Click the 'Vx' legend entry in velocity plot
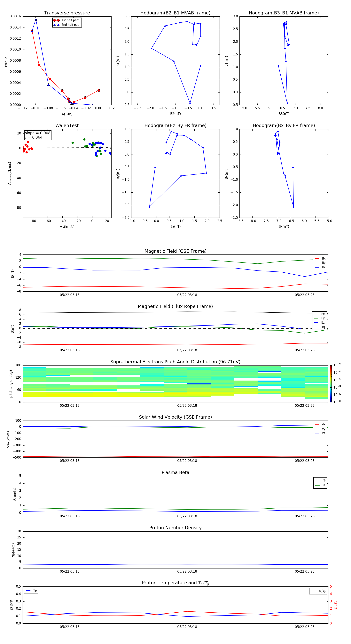351x644 pixels. (320, 424)
